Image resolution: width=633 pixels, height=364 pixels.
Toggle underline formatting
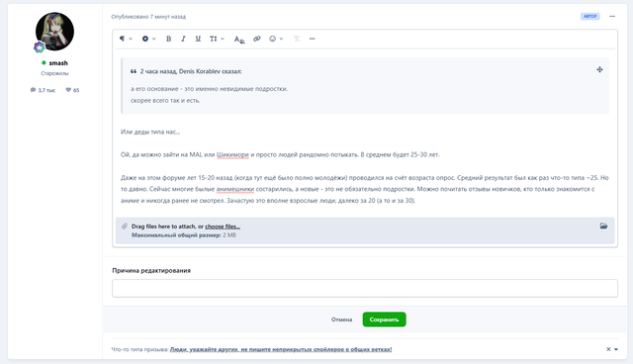198,39
